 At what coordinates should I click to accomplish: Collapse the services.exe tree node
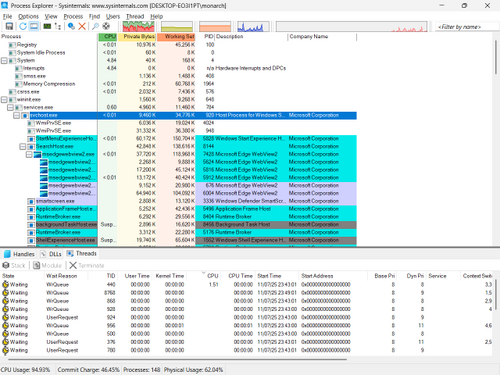point(10,107)
